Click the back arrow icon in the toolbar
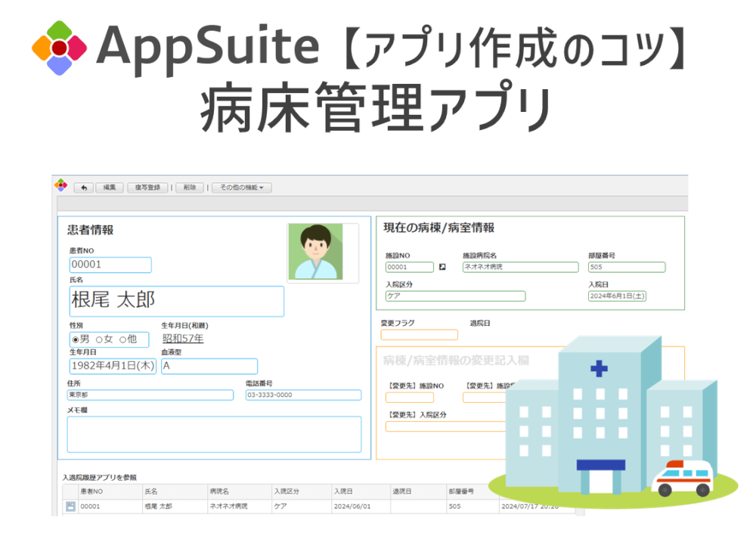Viewport: 756px width, 539px height. (83, 187)
